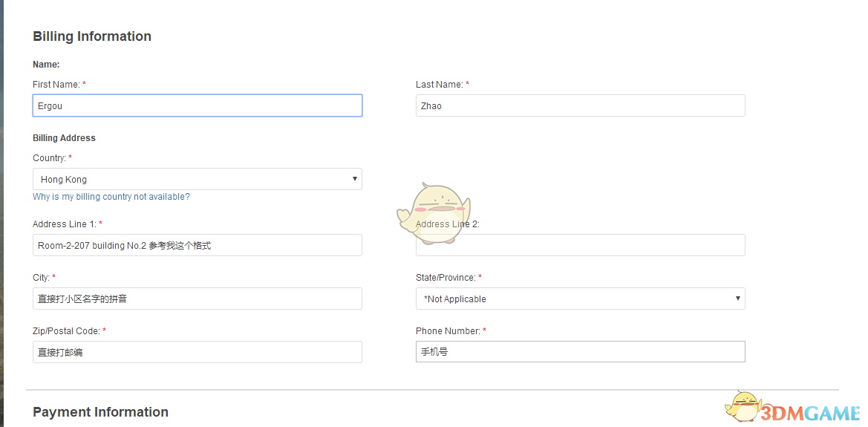868x427 pixels.
Task: Click into the City text box
Action: pyautogui.click(x=197, y=299)
